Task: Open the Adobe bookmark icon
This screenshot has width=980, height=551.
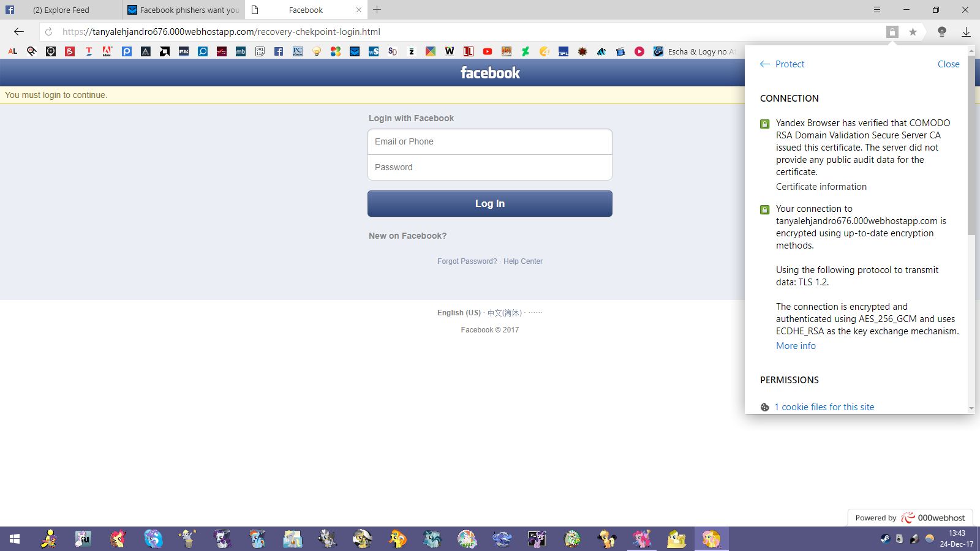Action: [x=108, y=51]
